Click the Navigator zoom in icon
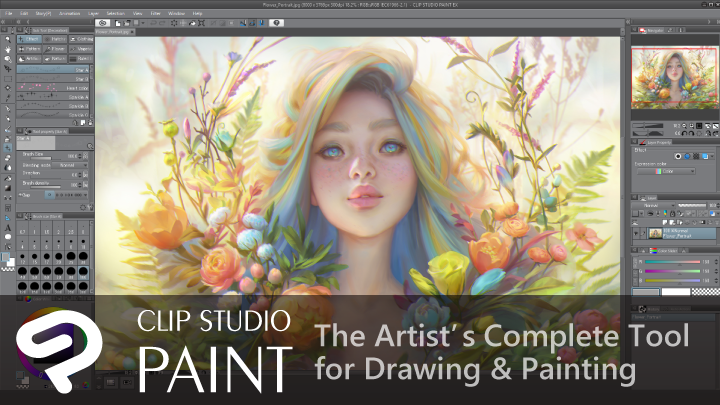720x405 pixels. [692, 125]
